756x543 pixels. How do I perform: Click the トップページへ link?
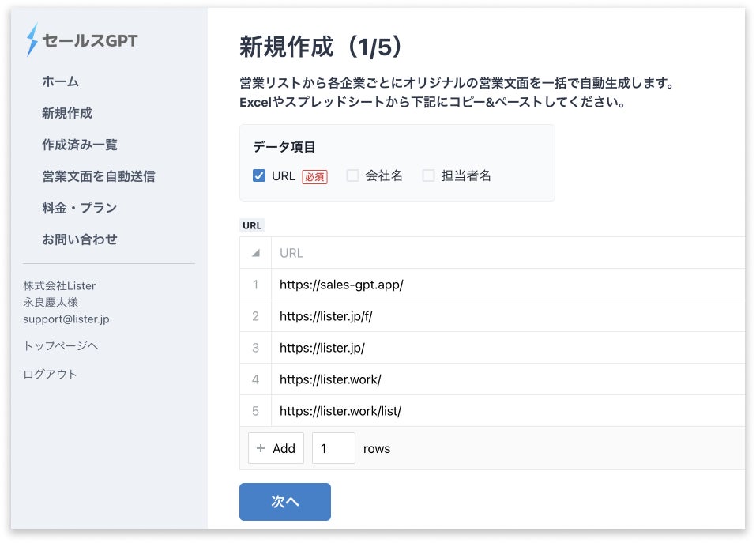coord(61,345)
